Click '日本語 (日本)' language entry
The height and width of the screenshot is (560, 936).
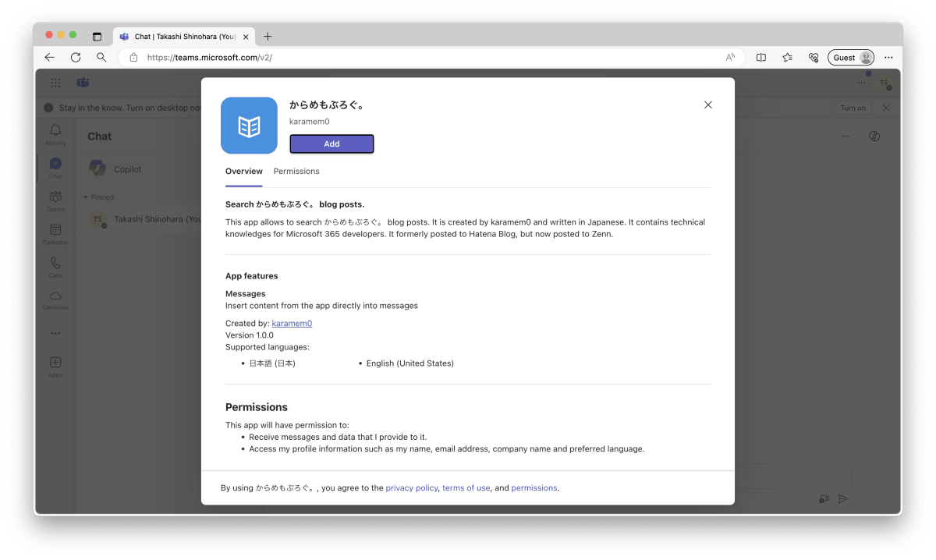coord(272,363)
